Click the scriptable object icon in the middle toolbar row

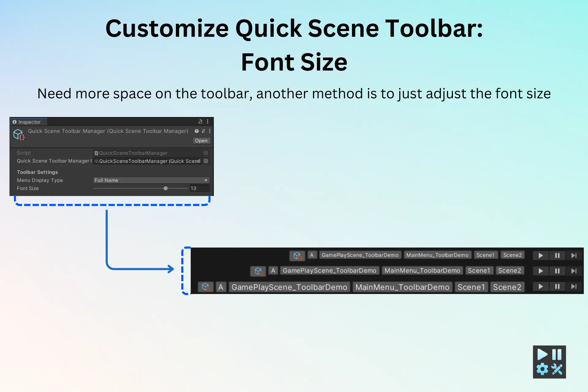258,271
